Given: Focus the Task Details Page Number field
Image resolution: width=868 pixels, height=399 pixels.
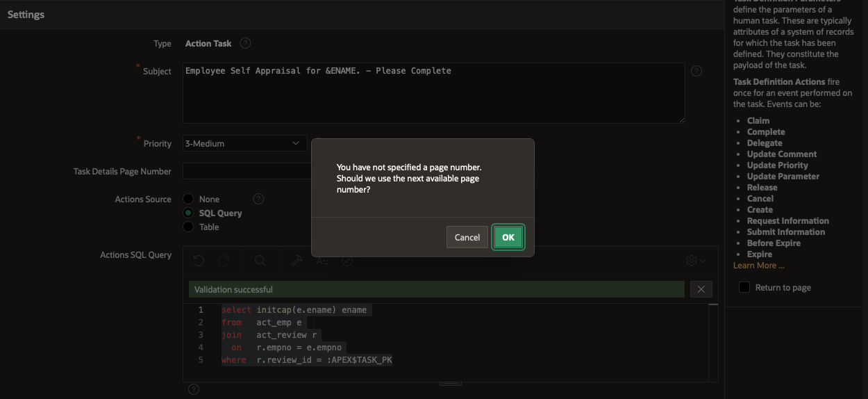Looking at the screenshot, I should [247, 171].
